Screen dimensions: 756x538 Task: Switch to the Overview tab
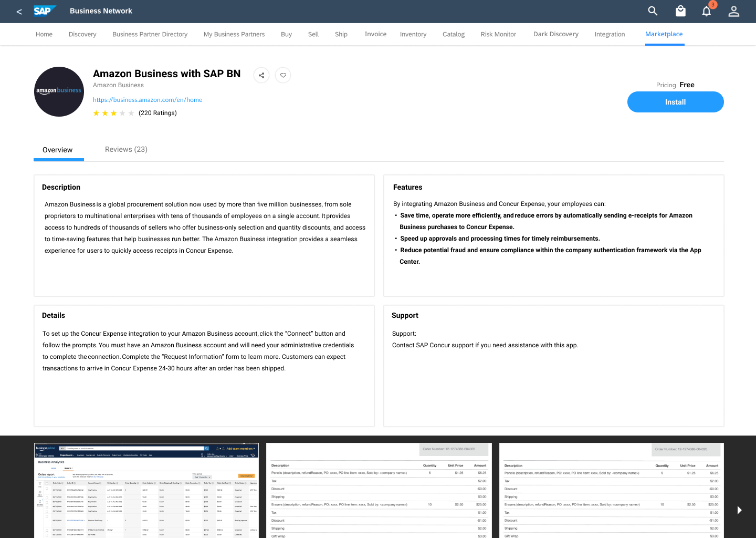click(58, 150)
